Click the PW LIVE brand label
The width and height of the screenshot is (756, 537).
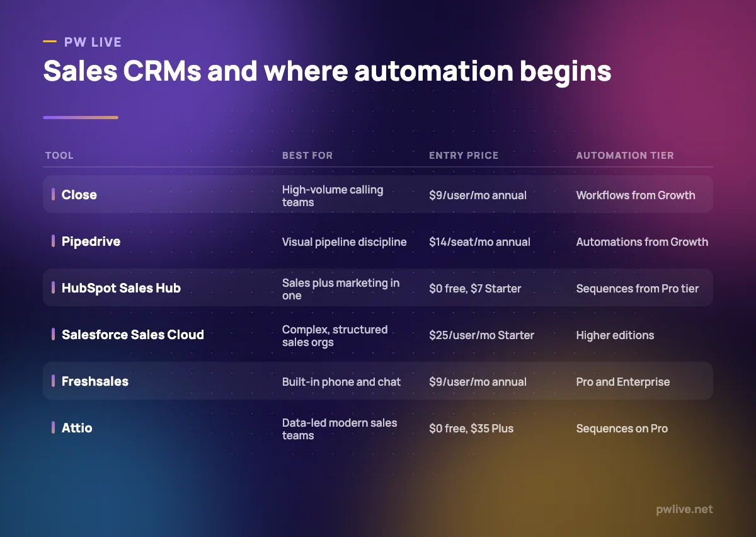93,42
